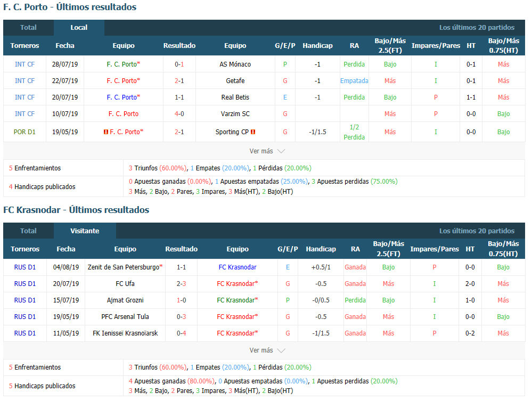Click Perdida RA in Ajmat Grozni row

pos(355,300)
